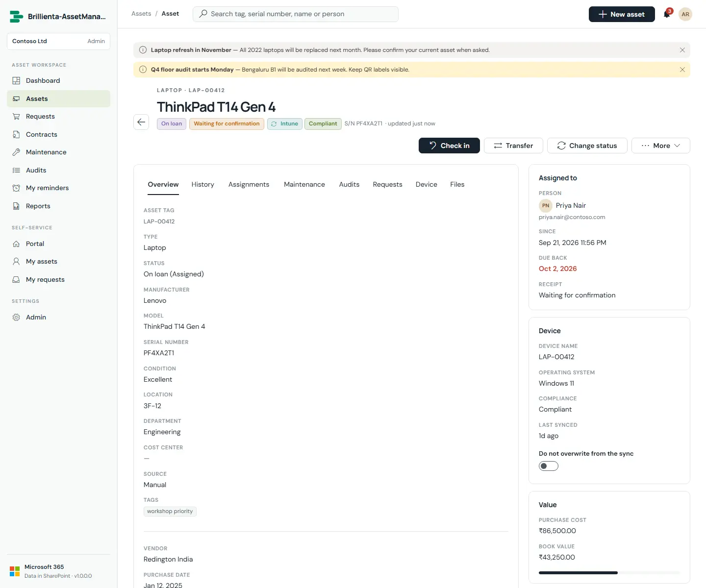Dismiss the Q4 floor audit banner
The image size is (706, 588).
coord(682,70)
